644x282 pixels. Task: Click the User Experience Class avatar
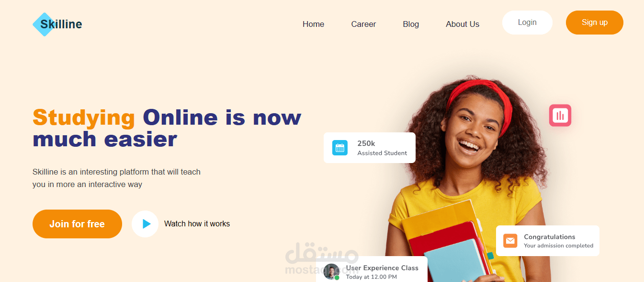(x=331, y=272)
